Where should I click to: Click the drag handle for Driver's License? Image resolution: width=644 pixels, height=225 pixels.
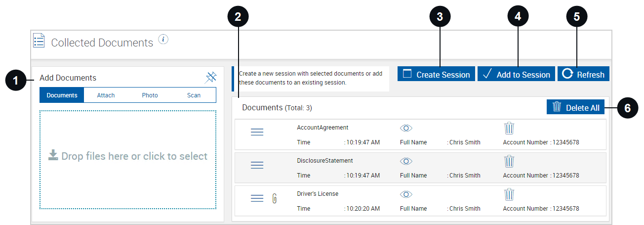[257, 198]
